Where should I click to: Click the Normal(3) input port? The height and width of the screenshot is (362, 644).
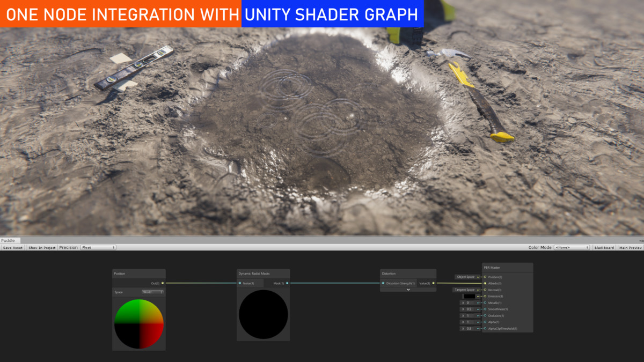(x=485, y=290)
